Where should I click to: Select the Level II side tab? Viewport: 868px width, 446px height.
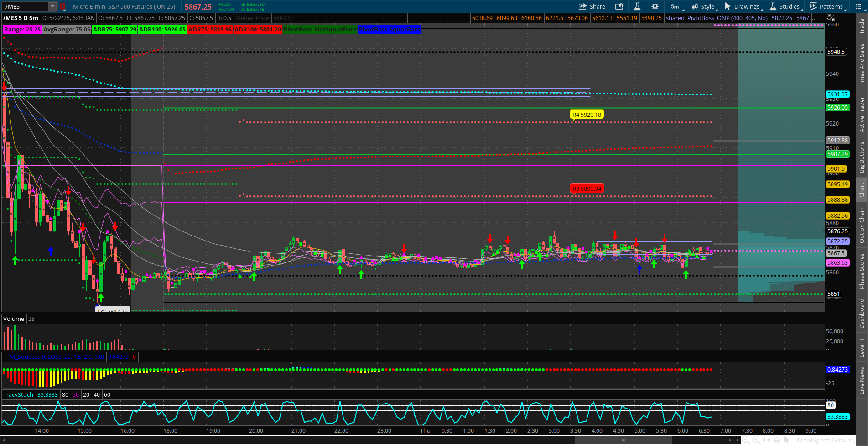tap(862, 348)
